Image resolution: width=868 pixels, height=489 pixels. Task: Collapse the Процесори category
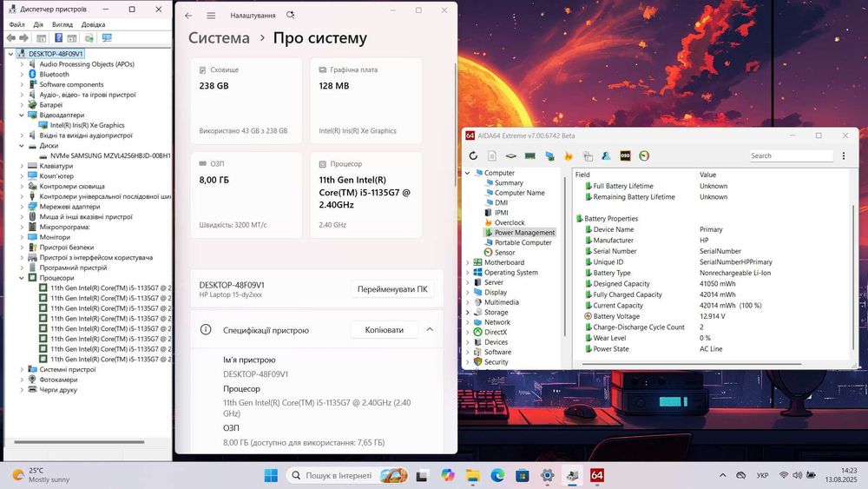point(22,278)
